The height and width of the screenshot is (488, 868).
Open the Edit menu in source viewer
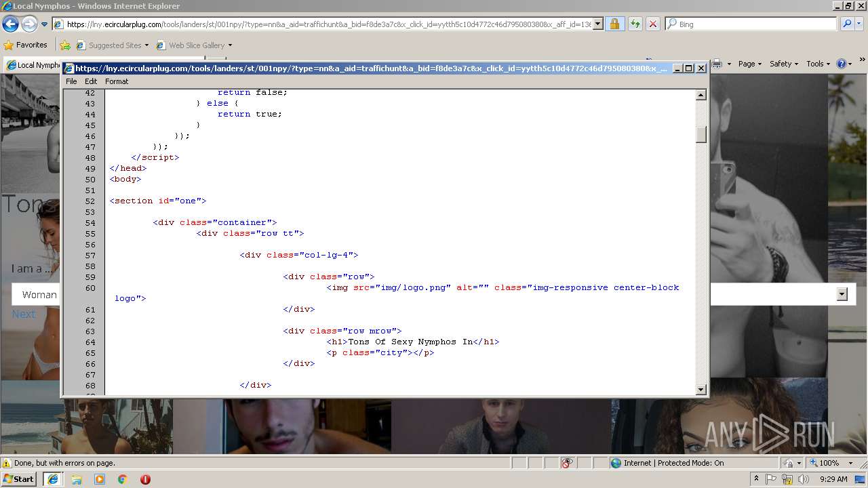click(x=91, y=81)
